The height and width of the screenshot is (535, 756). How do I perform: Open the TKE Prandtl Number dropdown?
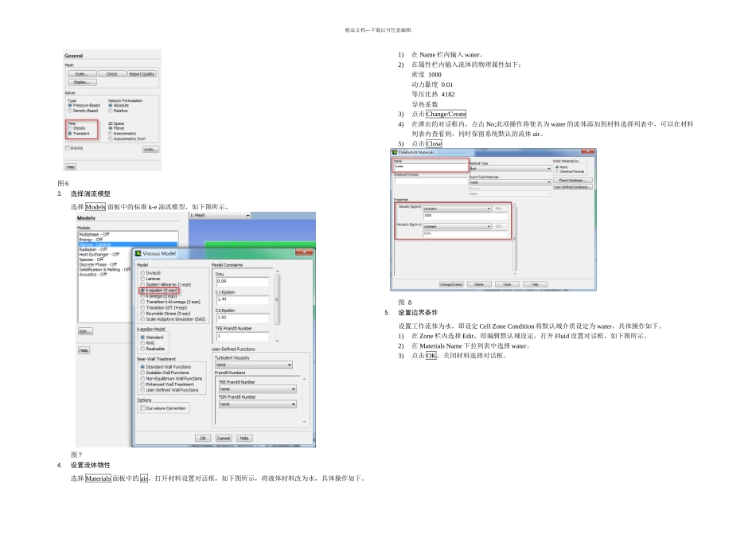click(258, 389)
